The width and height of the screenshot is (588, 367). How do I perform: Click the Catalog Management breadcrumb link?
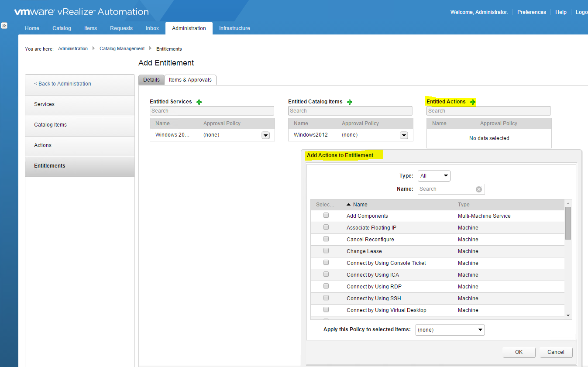122,49
